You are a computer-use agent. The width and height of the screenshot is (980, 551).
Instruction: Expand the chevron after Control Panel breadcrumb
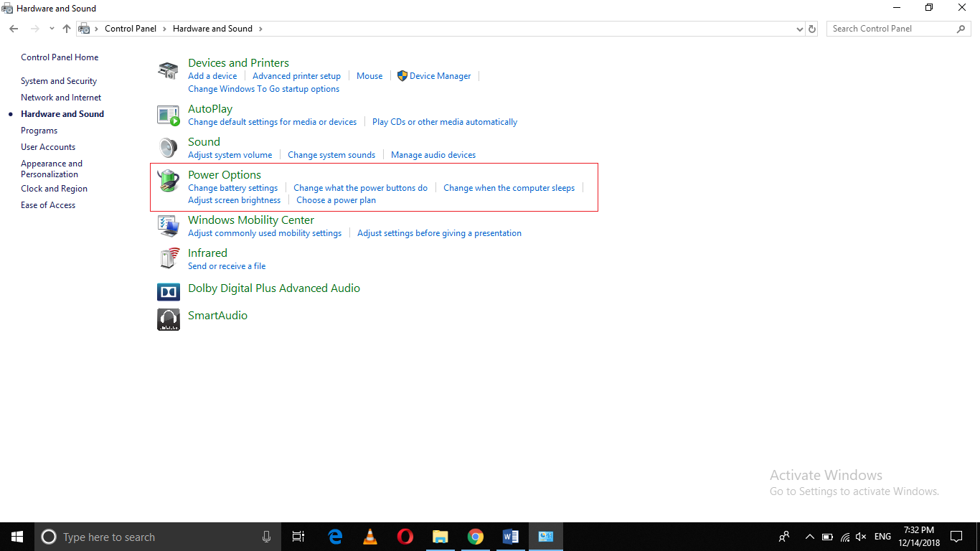coord(164,29)
